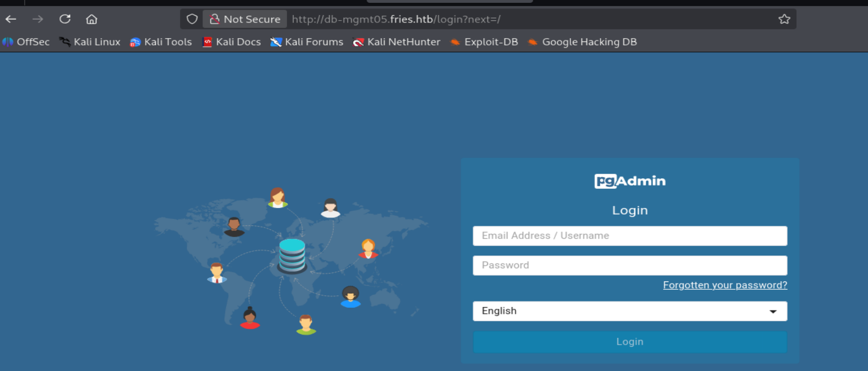Open the Kali Tools bookmark

pyautogui.click(x=161, y=42)
